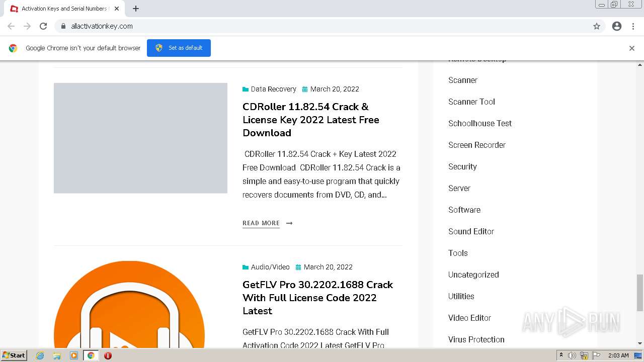This screenshot has width=644, height=362.
Task: Read more about CDRoller
Action: [x=261, y=223]
